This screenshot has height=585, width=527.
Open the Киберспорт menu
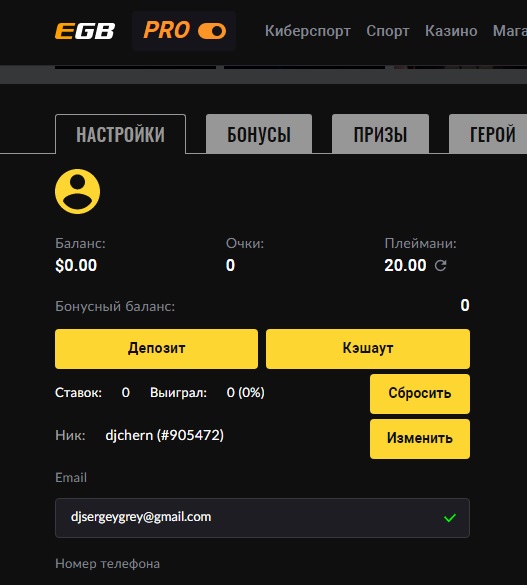point(308,31)
